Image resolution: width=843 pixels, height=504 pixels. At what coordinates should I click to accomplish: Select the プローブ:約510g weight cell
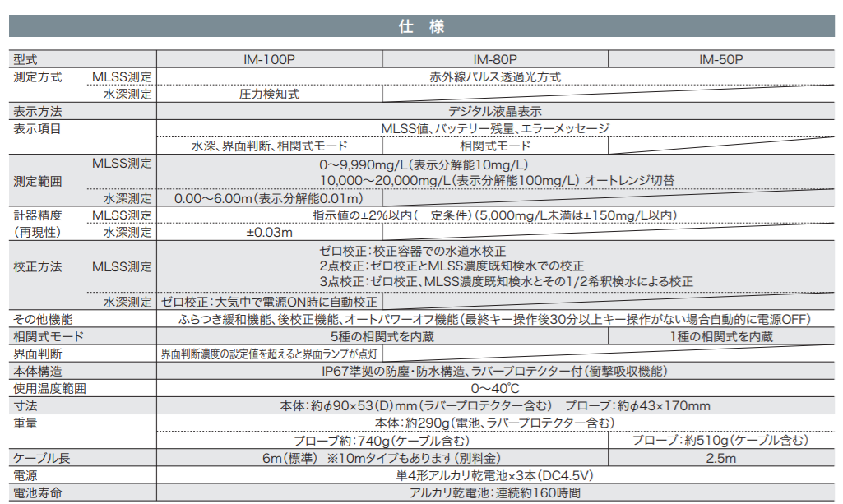[x=720, y=441]
